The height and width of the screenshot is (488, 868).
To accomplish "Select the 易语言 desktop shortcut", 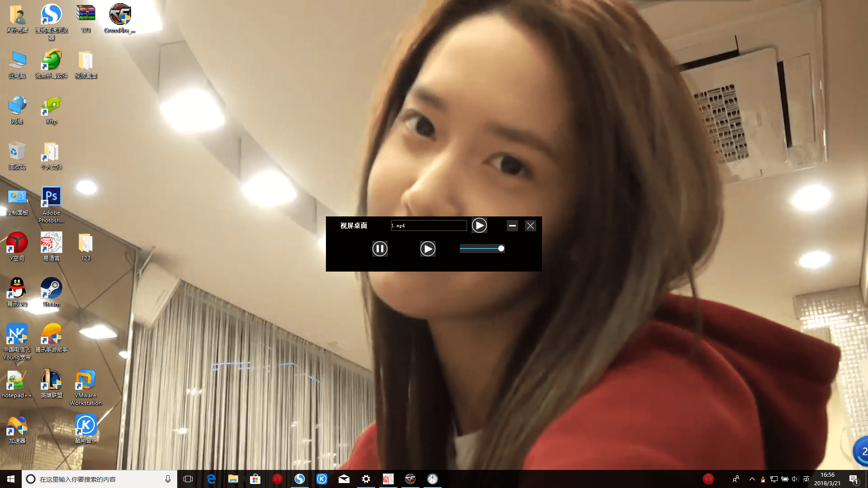I will 52,247.
